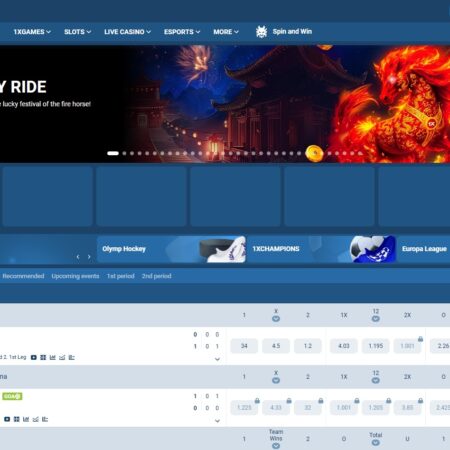Expand the 12 market dropdown in the top header

coord(376,319)
